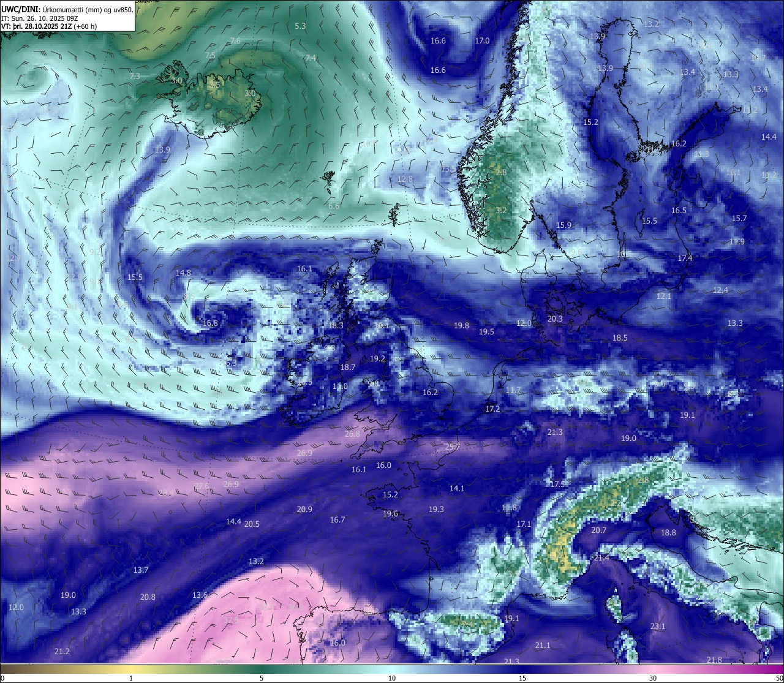Click the map value 15.9 off southern Sweden
This screenshot has width=784, height=683.
pyautogui.click(x=563, y=225)
